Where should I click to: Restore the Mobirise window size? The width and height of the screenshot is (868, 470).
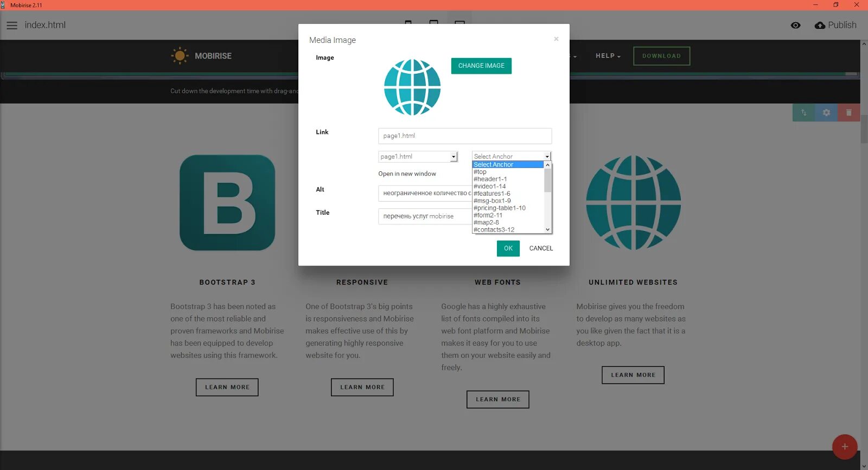[835, 5]
